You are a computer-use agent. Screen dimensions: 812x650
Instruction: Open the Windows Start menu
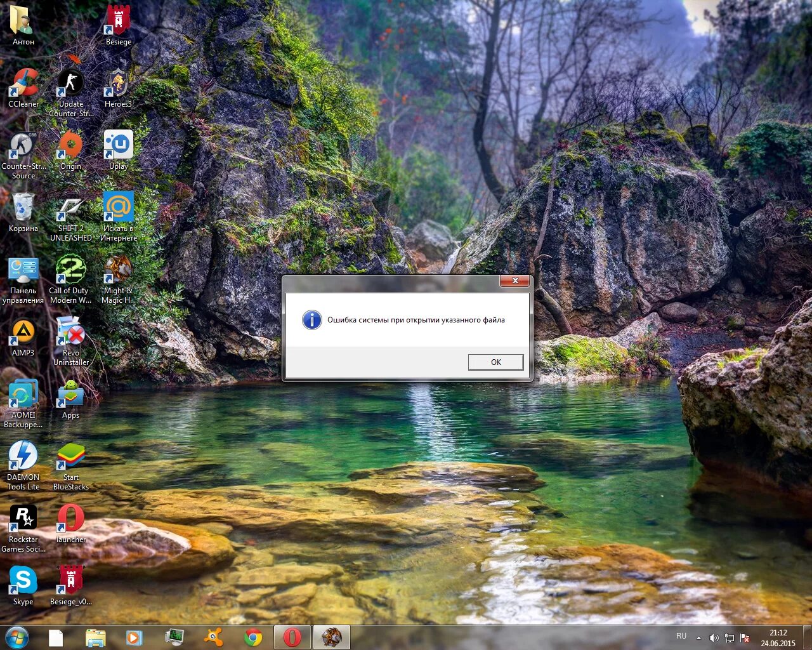[x=17, y=637]
